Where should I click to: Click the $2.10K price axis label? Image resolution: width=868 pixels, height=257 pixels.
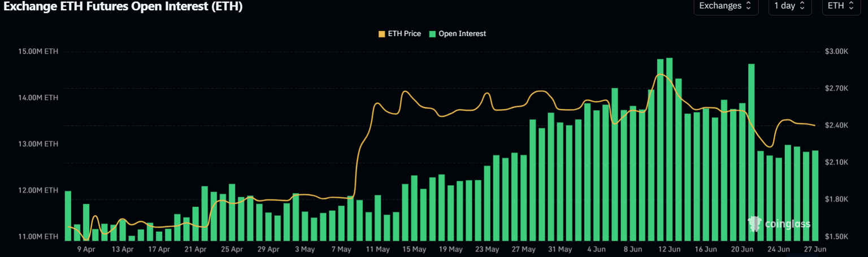[836, 163]
